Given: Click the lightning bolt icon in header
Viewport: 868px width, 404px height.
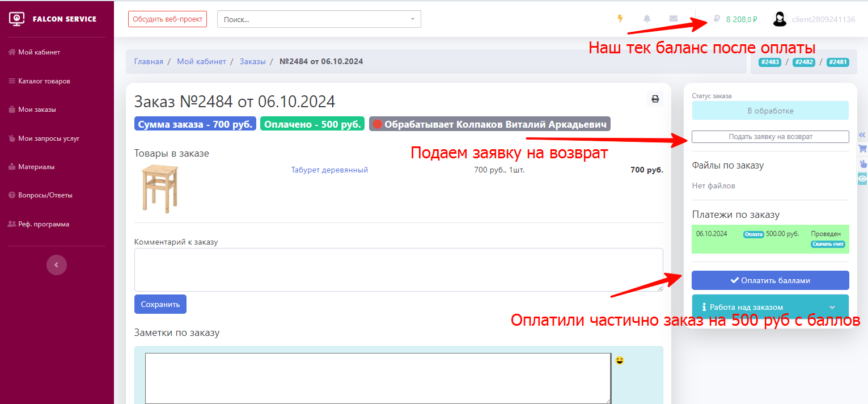Looking at the screenshot, I should [620, 19].
